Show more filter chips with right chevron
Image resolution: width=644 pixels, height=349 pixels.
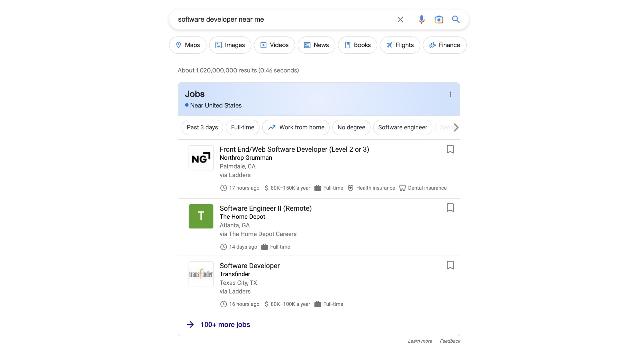[456, 127]
